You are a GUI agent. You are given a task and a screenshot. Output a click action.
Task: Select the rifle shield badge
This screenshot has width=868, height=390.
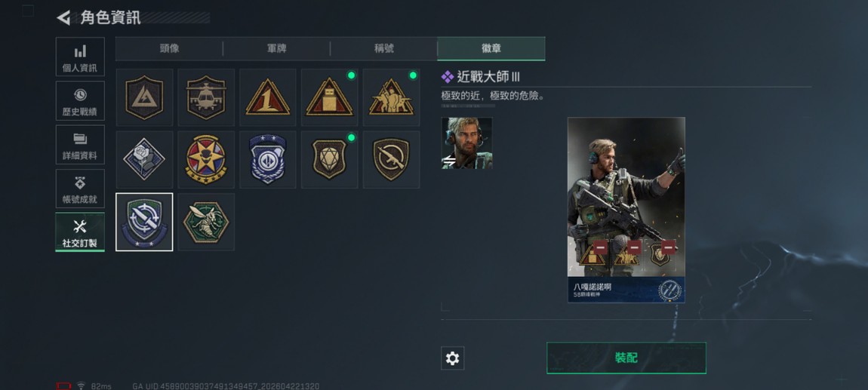click(391, 159)
